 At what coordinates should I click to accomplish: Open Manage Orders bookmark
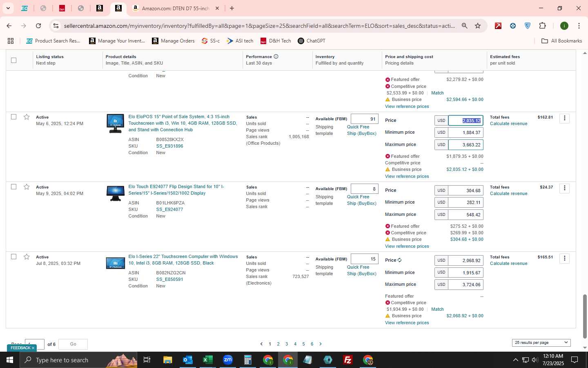coord(173,41)
